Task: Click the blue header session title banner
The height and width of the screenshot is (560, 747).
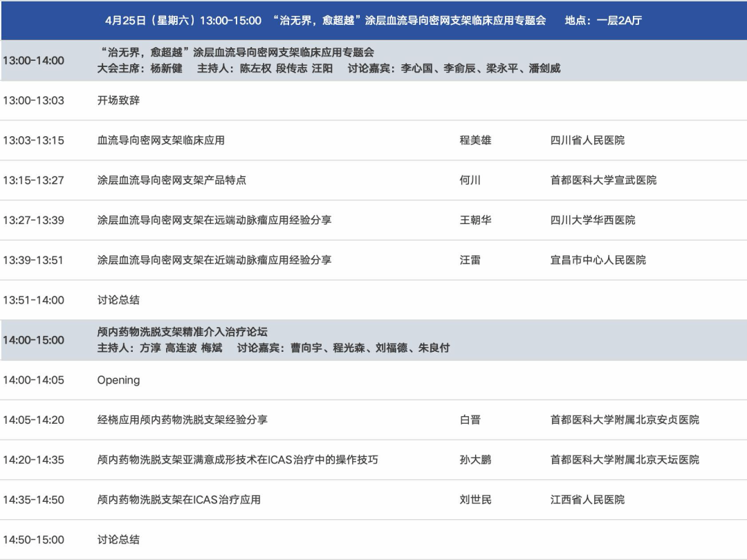Action: (373, 21)
